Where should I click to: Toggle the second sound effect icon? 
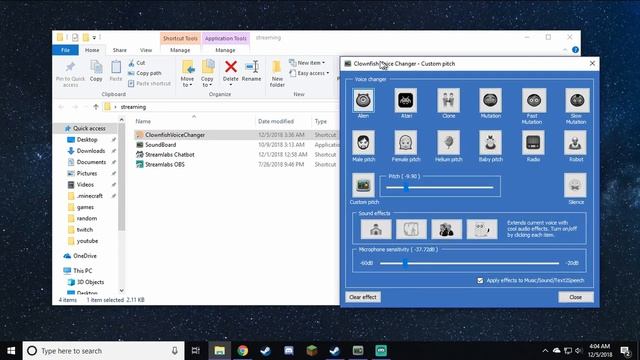tap(411, 229)
